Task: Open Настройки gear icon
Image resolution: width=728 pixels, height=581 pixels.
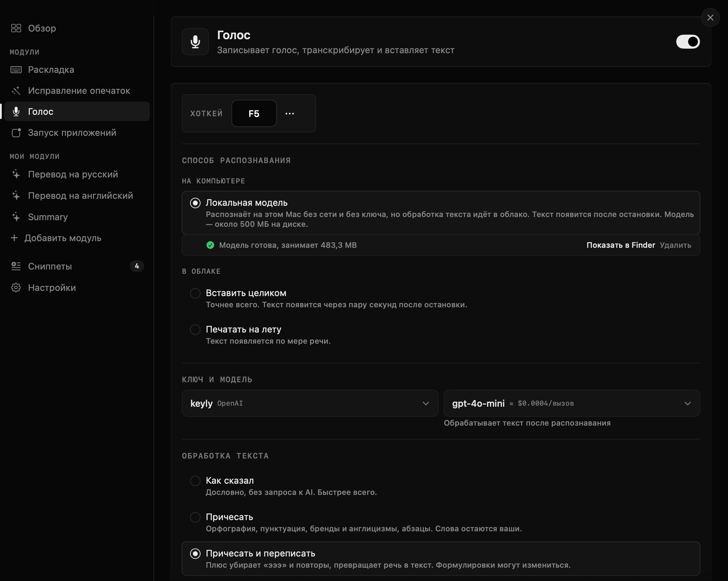Action: coord(16,288)
